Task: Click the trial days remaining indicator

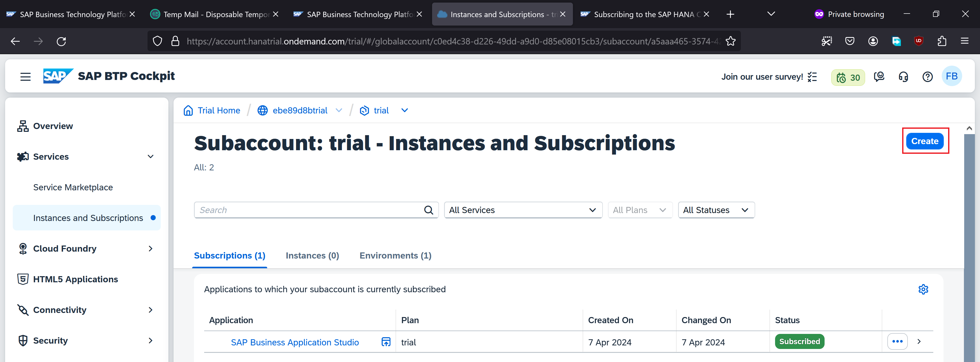Action: pos(848,78)
